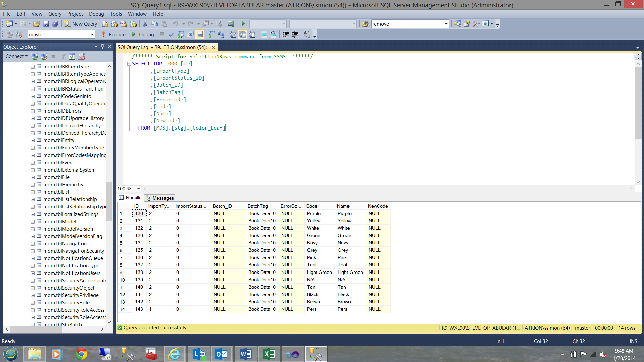Toggle Results to Grid output mode
644x362 pixels.
click(243, 34)
